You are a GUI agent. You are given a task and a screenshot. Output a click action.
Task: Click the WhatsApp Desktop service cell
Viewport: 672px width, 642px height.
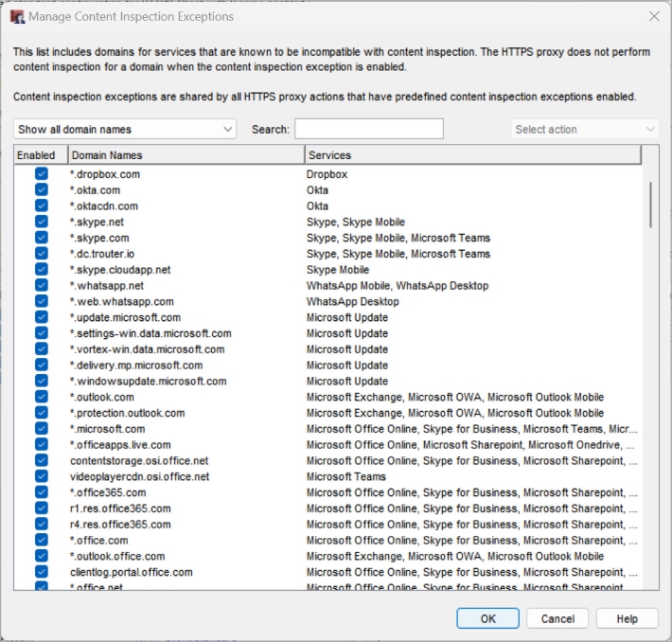(353, 301)
